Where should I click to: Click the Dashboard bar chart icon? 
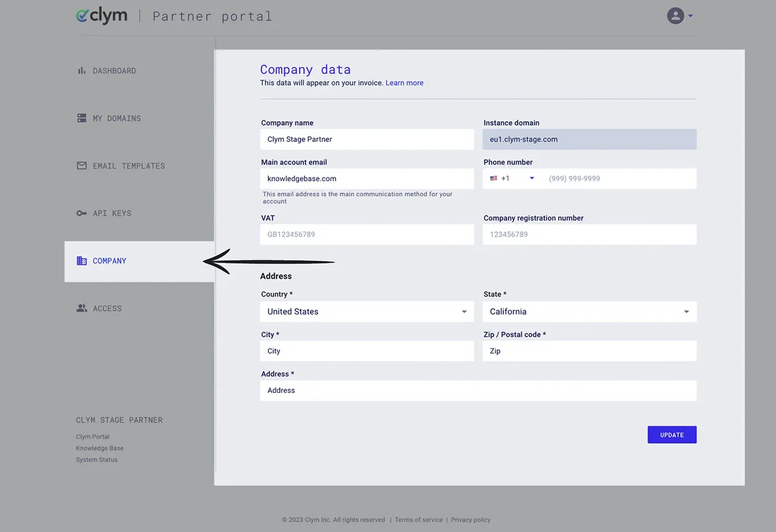82,70
